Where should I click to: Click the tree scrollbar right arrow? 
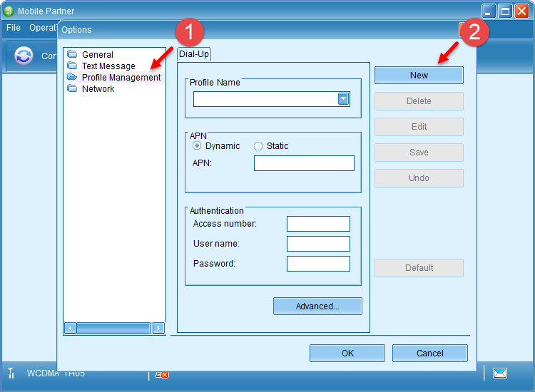click(x=158, y=328)
